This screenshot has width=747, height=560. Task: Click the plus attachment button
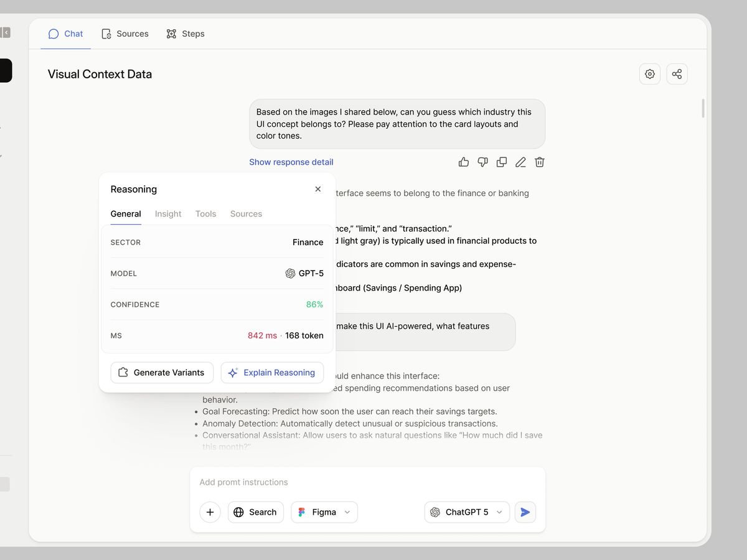[210, 512]
